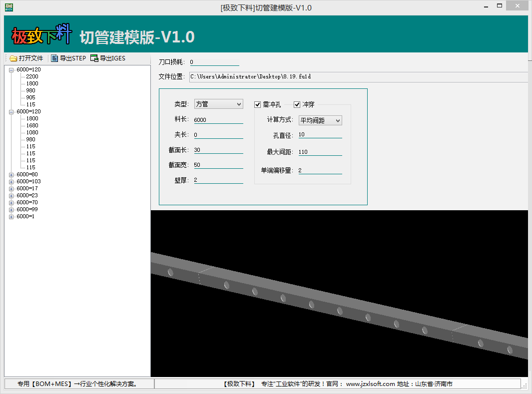Click the 壁厚 input field

coord(218,180)
